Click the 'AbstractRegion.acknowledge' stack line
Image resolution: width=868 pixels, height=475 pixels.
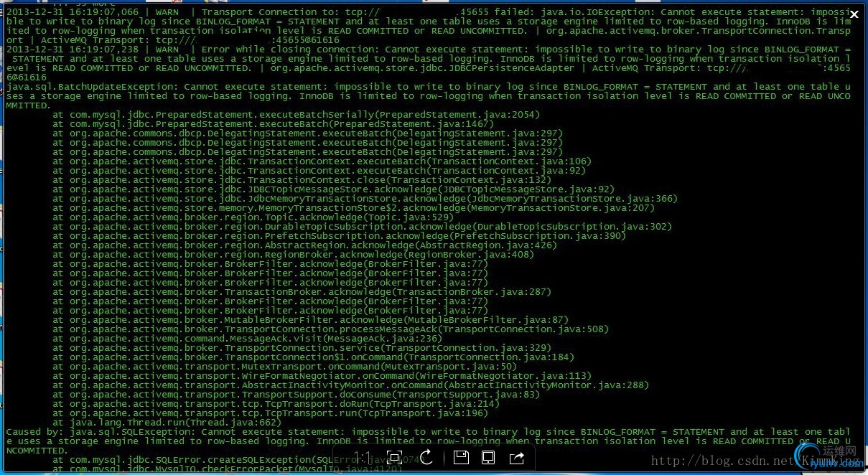point(304,245)
